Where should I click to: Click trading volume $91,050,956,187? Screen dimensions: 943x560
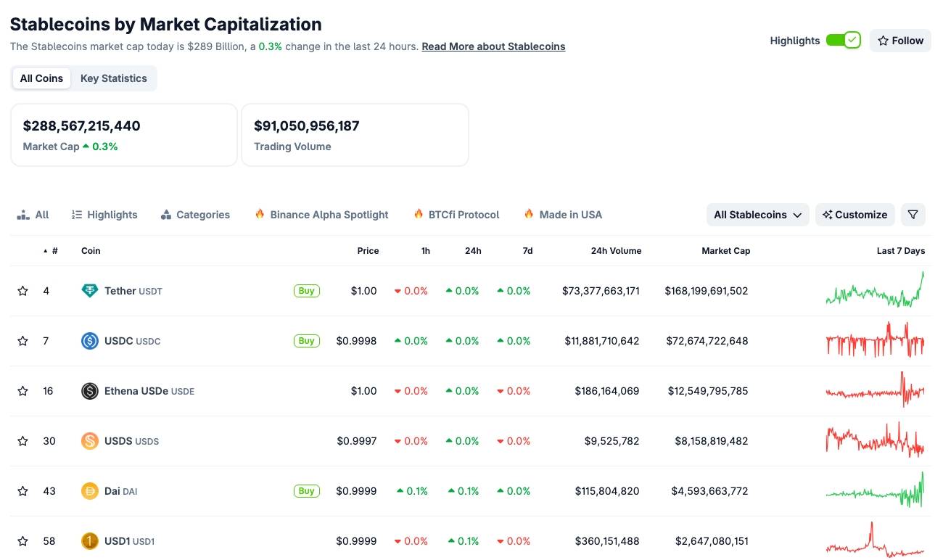306,125
